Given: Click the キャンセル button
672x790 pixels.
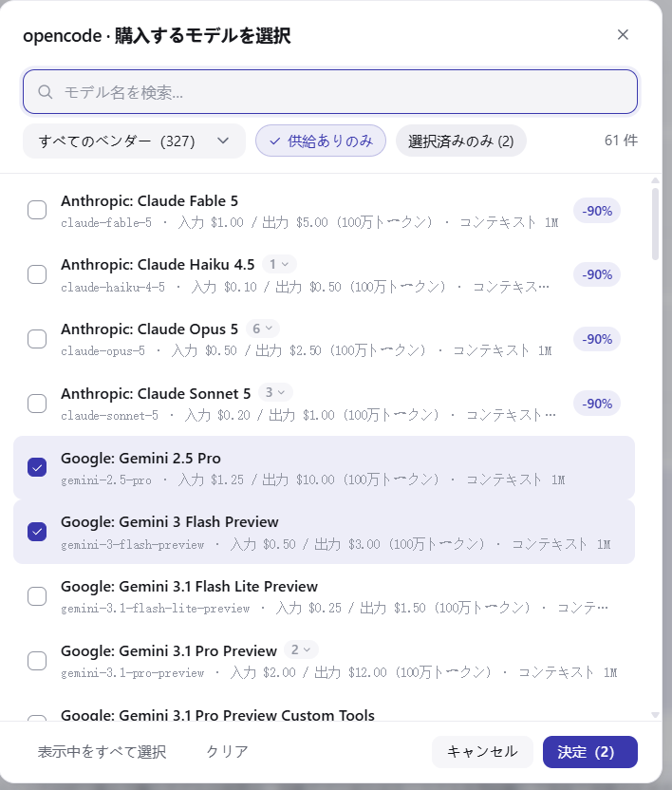Looking at the screenshot, I should [482, 752].
